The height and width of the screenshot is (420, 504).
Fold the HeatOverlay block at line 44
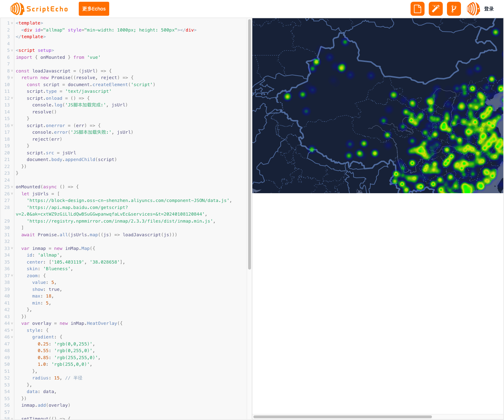point(12,323)
